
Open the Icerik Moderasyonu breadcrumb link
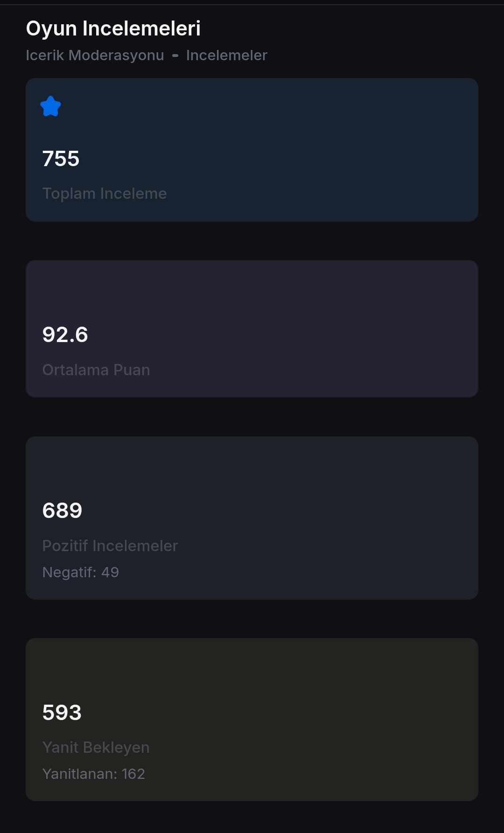pos(95,55)
